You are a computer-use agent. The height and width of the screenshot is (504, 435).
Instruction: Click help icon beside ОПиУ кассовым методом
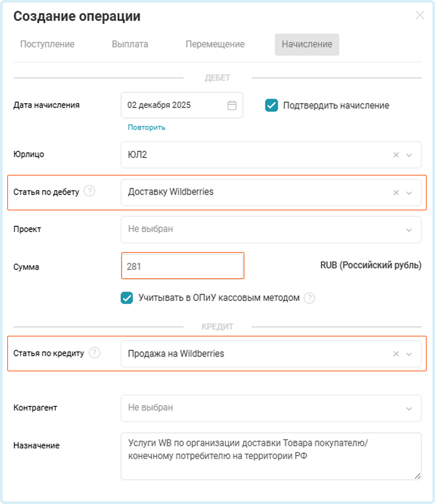pos(309,298)
